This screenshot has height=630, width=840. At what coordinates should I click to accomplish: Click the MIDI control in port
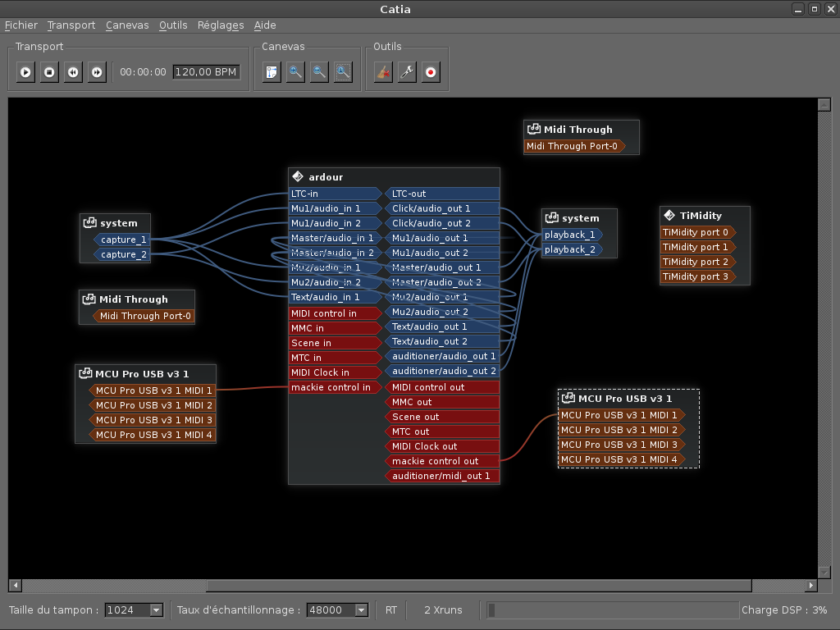[x=336, y=313]
